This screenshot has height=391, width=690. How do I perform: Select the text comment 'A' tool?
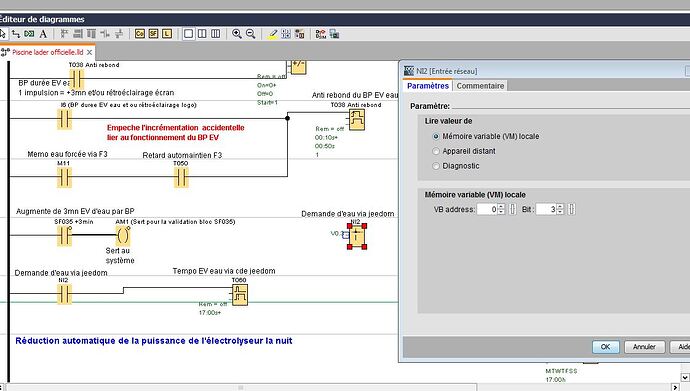(x=43, y=34)
